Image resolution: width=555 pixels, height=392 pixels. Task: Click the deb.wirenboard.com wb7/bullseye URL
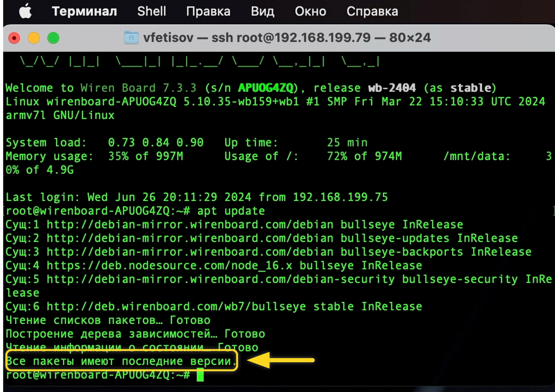[176, 306]
